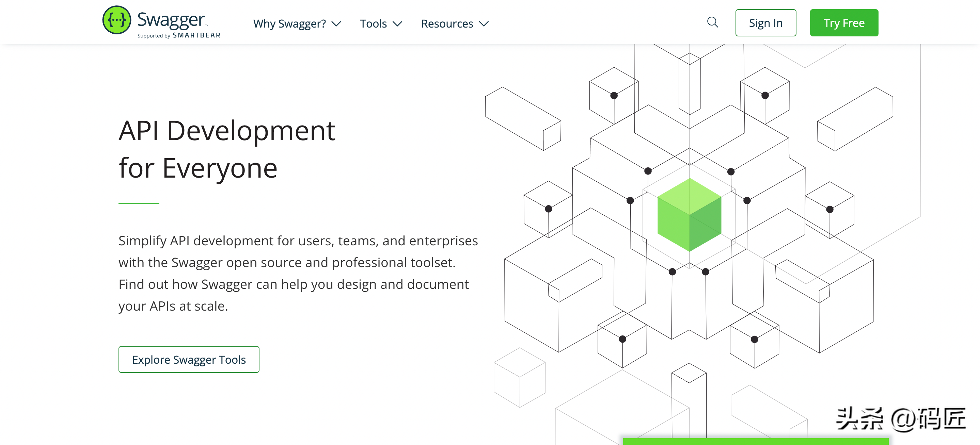This screenshot has height=445, width=980.
Task: Click the Swagger logo icon
Action: 117,20
